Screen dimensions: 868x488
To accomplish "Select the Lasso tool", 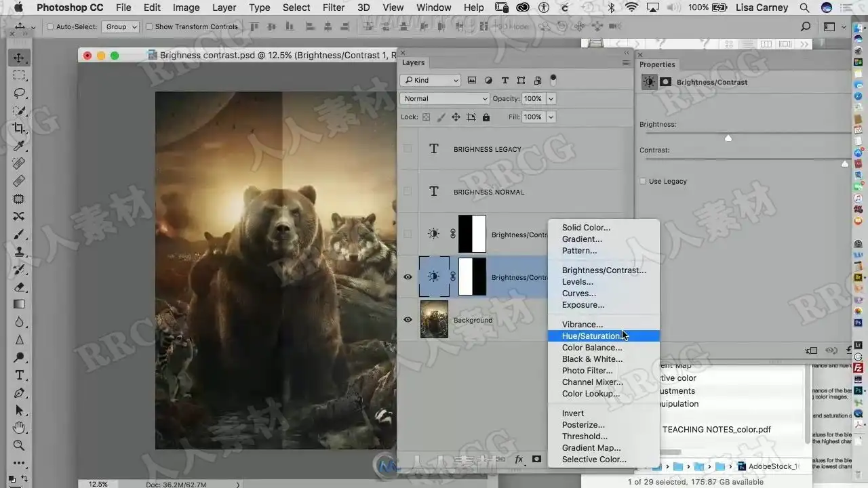I will click(19, 93).
